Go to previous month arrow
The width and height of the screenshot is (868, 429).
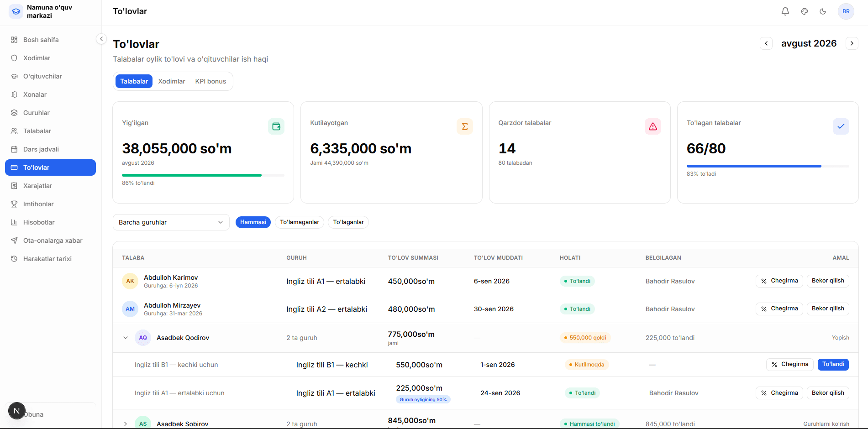(766, 43)
